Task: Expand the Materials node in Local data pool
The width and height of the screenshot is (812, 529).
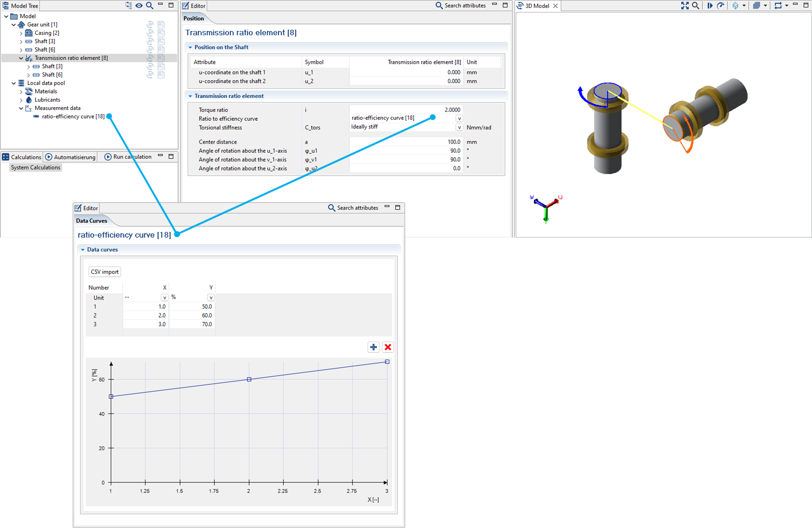Action: click(x=22, y=91)
